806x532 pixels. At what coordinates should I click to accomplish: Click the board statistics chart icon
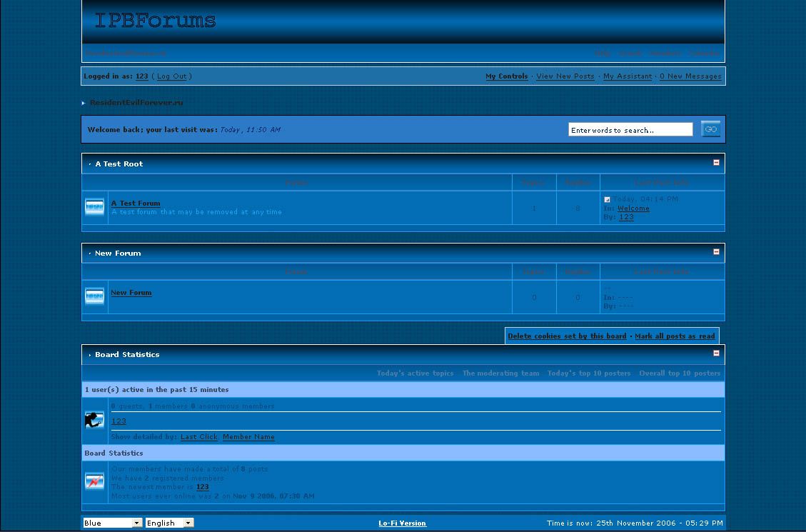[x=94, y=481]
